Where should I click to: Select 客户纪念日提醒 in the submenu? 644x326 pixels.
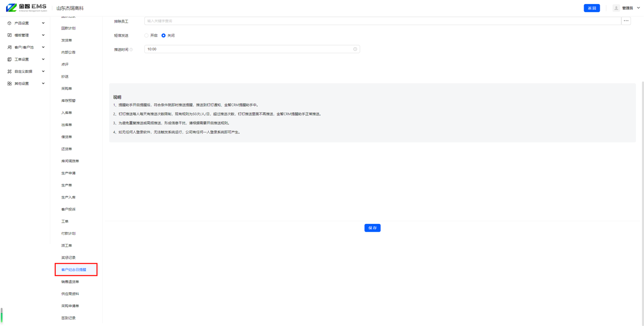pyautogui.click(x=74, y=270)
